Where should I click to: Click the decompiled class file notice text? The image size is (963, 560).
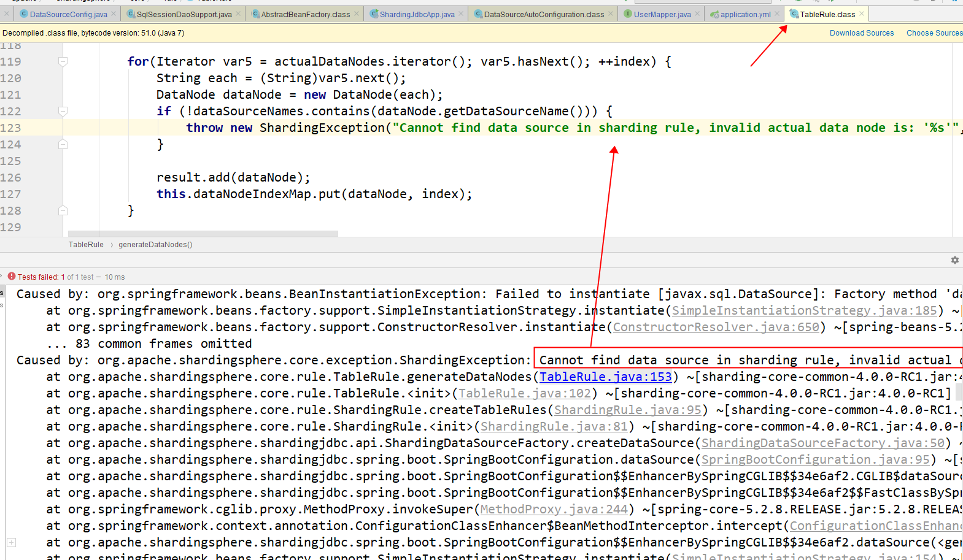tap(93, 33)
